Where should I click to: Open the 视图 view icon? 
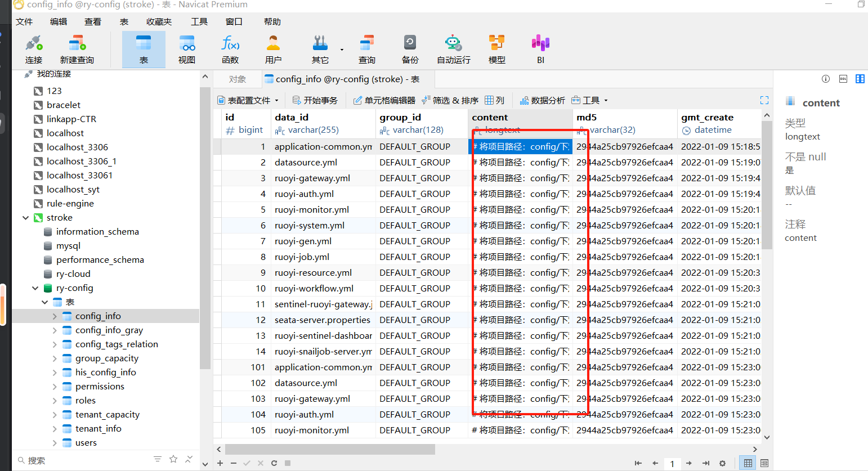point(187,50)
